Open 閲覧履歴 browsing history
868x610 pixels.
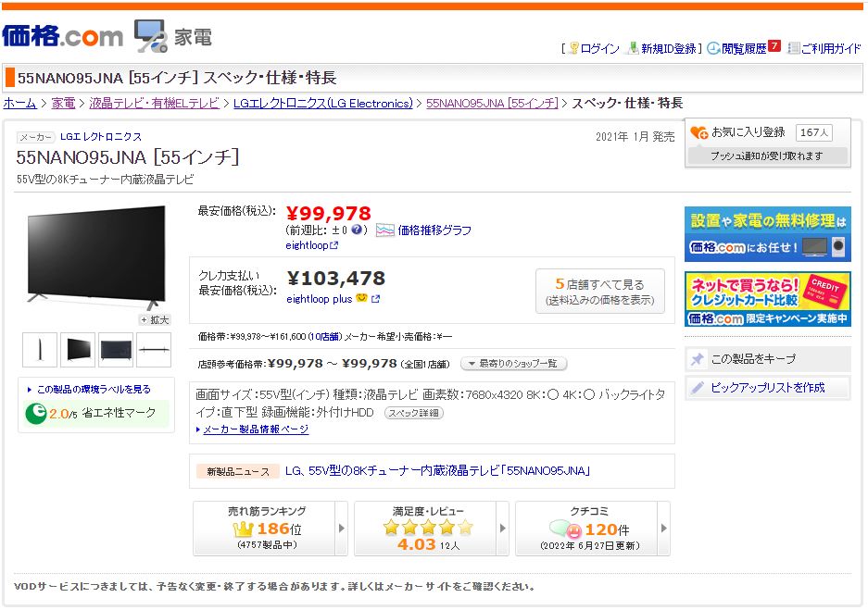click(744, 49)
